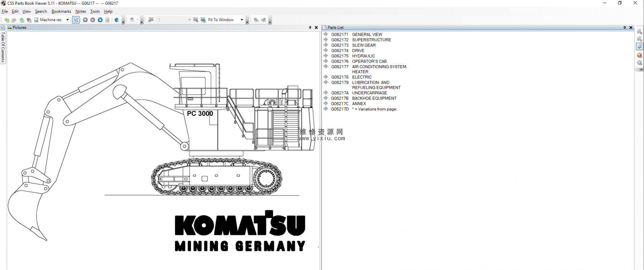Close the Parts List panel
The height and width of the screenshot is (270, 644).
631,28
